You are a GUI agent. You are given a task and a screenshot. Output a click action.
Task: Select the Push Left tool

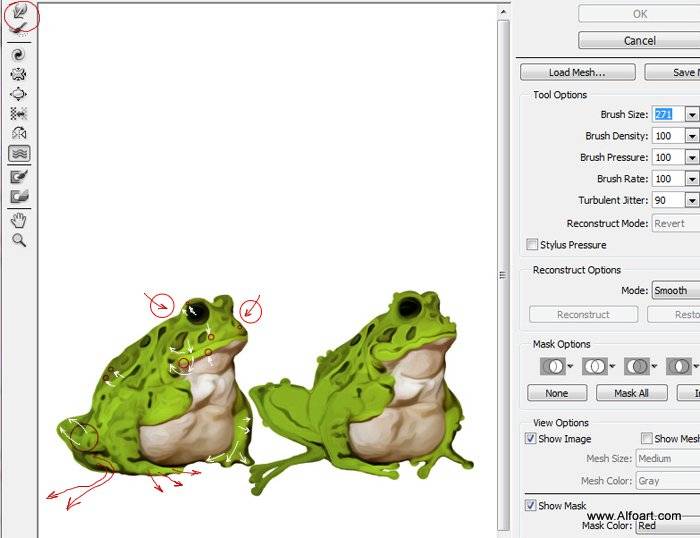[x=18, y=113]
